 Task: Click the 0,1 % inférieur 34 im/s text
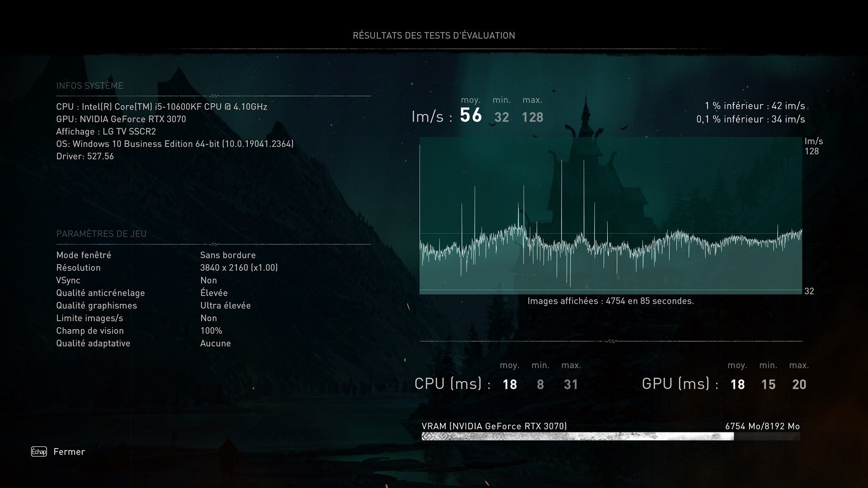[750, 119]
